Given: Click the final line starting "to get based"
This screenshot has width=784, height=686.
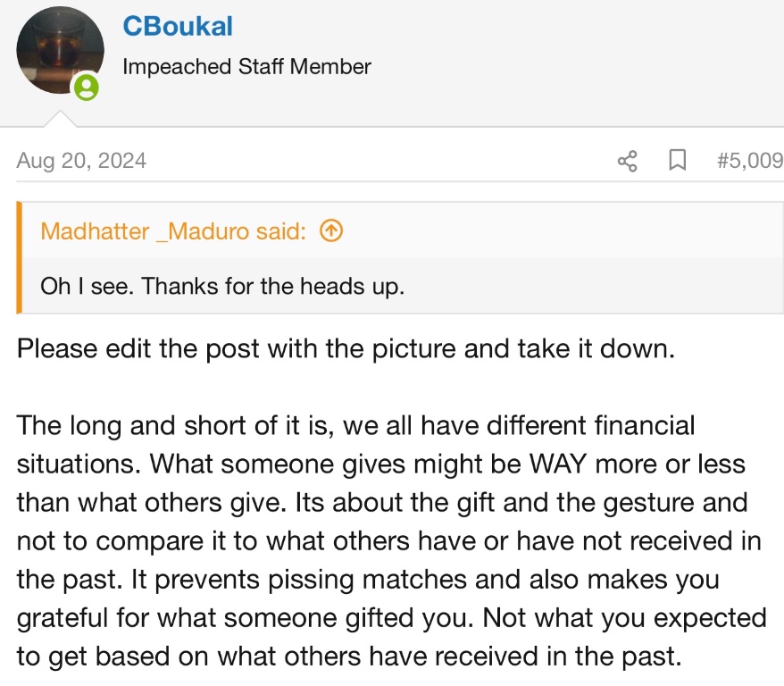Looking at the screenshot, I should pyautogui.click(x=348, y=657).
